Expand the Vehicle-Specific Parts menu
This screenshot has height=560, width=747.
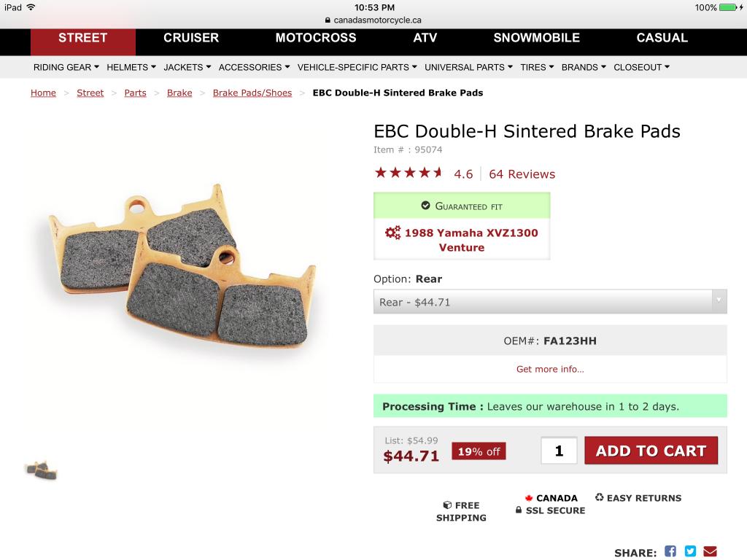click(x=357, y=67)
